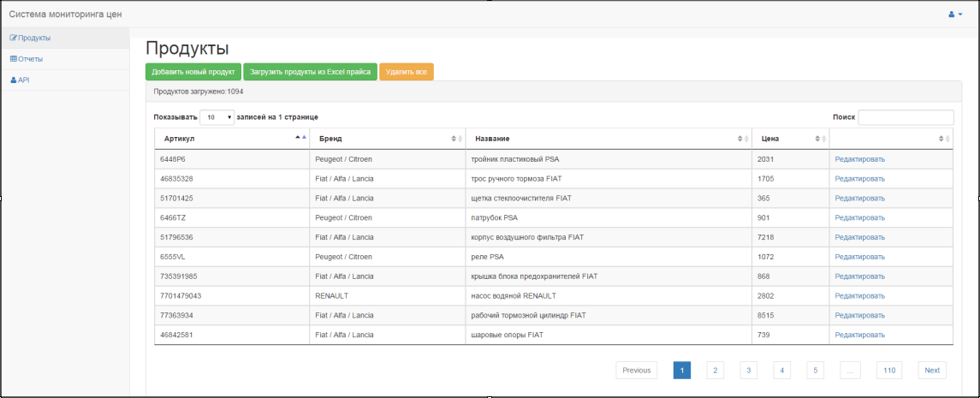This screenshot has width=980, height=398.
Task: Edit the насос водяной RENAULT row
Action: 859,296
